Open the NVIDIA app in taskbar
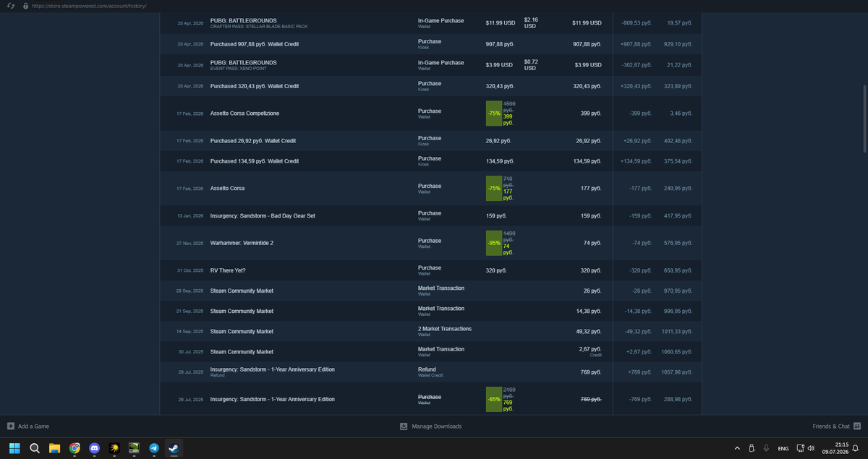This screenshot has height=459, width=868. click(x=134, y=448)
